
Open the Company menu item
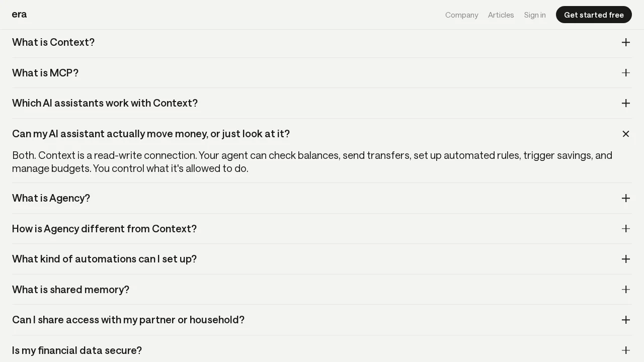(x=461, y=15)
